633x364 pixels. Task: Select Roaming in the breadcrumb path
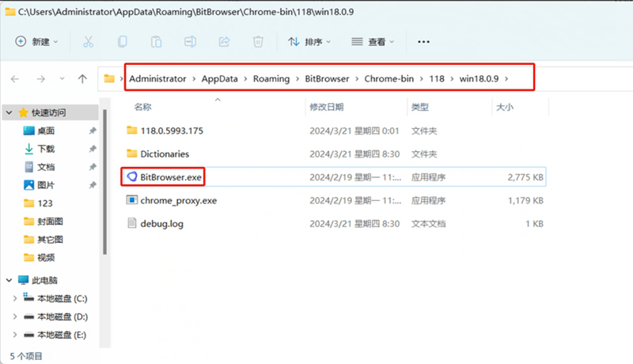[x=271, y=78]
